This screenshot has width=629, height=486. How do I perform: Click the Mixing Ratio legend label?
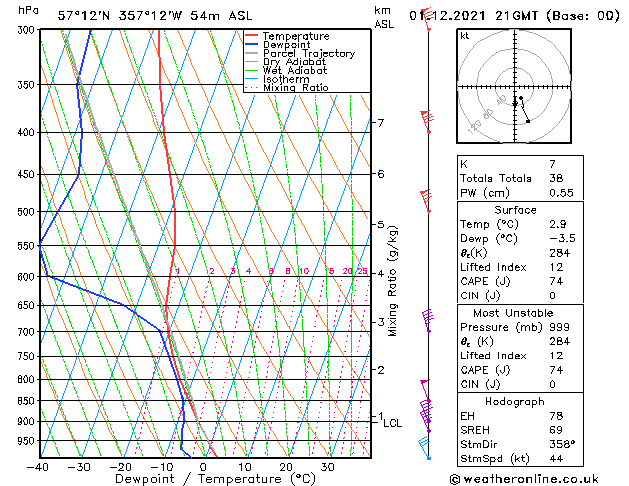click(296, 87)
